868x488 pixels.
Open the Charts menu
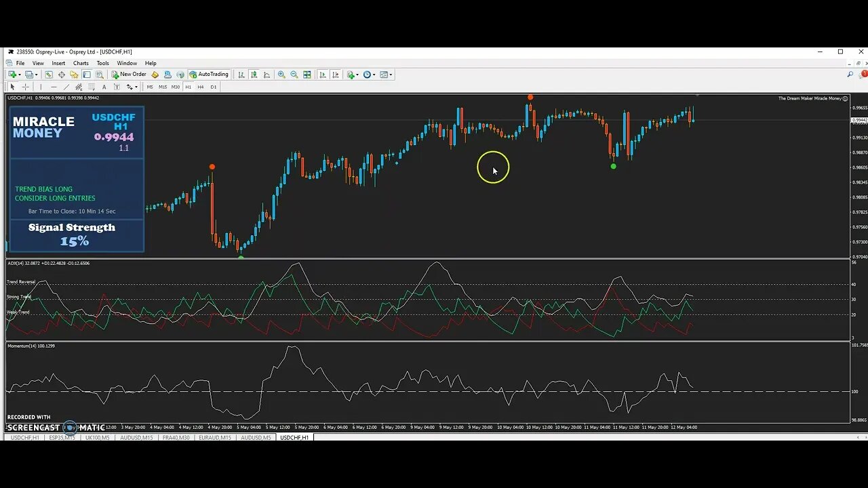click(81, 63)
